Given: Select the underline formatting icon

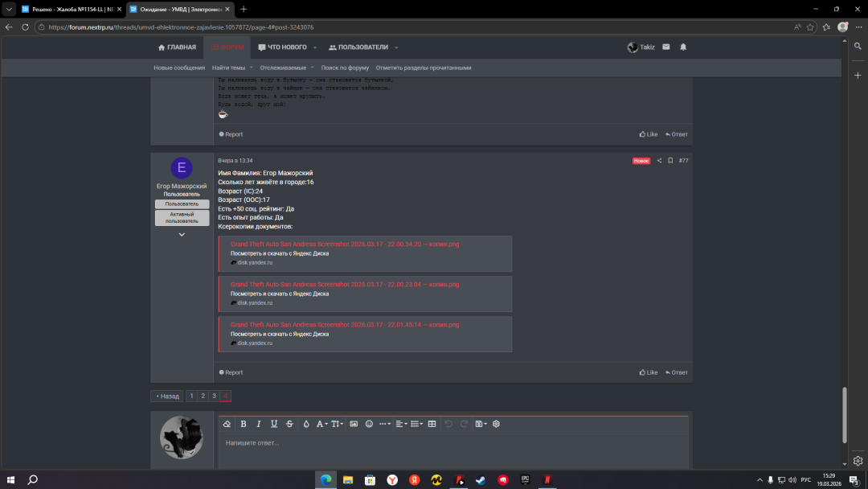Looking at the screenshot, I should [x=274, y=424].
